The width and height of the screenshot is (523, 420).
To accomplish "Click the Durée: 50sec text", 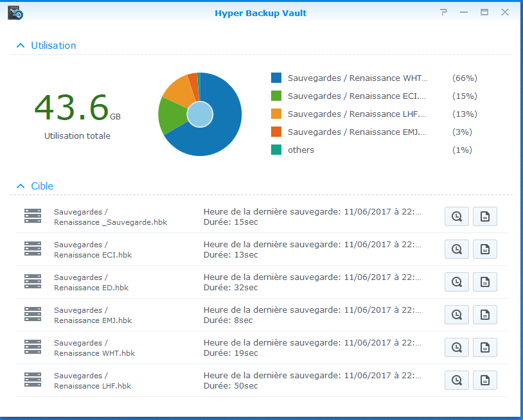I will point(231,386).
